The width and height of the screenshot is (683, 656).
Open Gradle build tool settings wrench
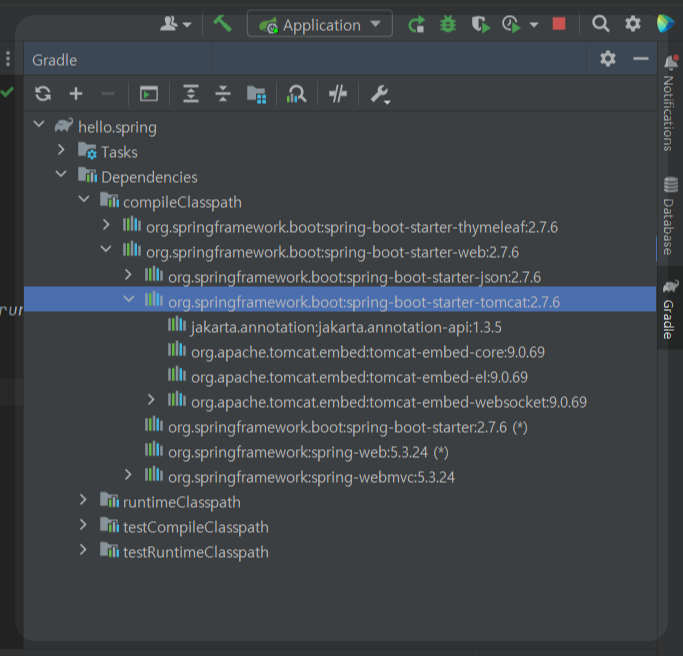click(x=380, y=95)
